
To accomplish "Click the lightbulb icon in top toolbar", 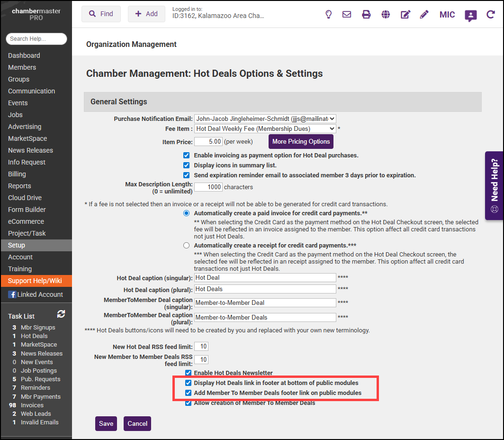I will coord(328,14).
